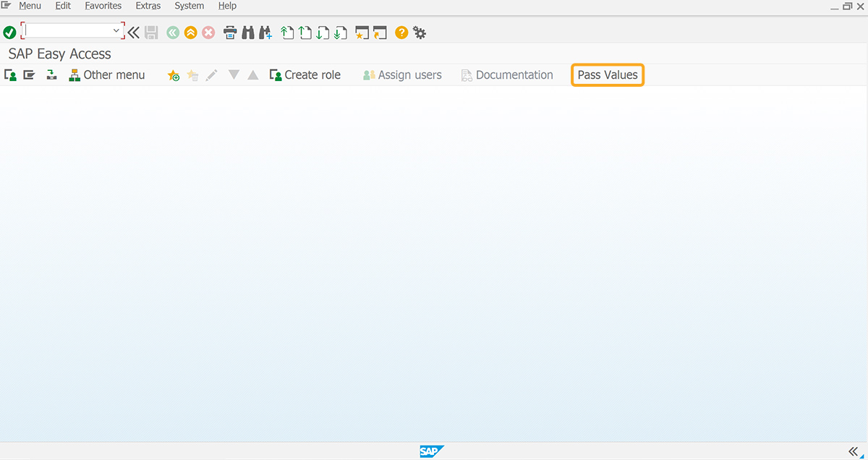Click the red Cancel icon
The image size is (868, 460).
(208, 33)
